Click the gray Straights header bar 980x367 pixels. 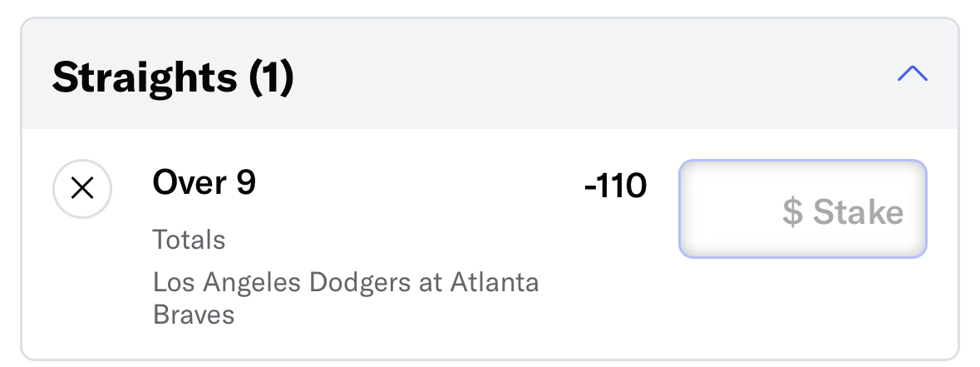tap(490, 74)
